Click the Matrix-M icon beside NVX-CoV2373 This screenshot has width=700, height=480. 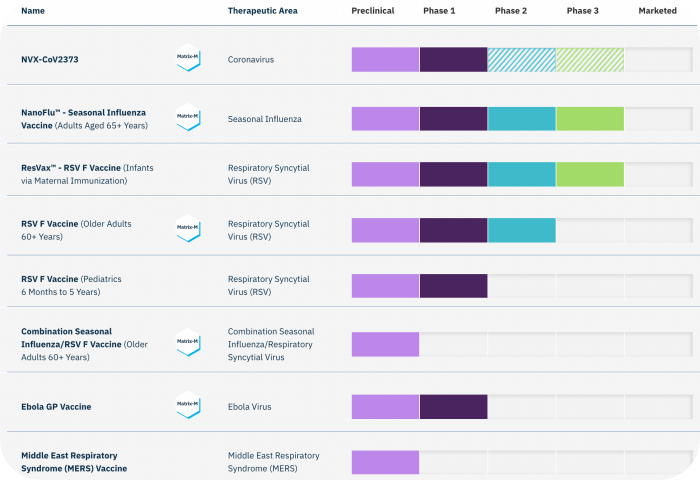pos(188,58)
